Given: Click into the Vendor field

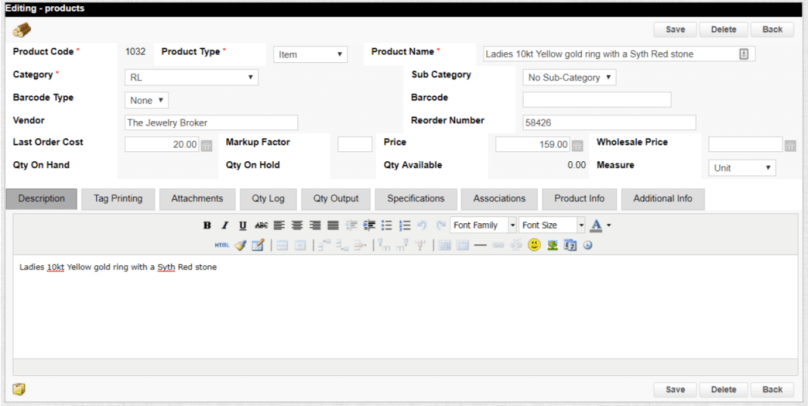Looking at the screenshot, I should point(211,123).
